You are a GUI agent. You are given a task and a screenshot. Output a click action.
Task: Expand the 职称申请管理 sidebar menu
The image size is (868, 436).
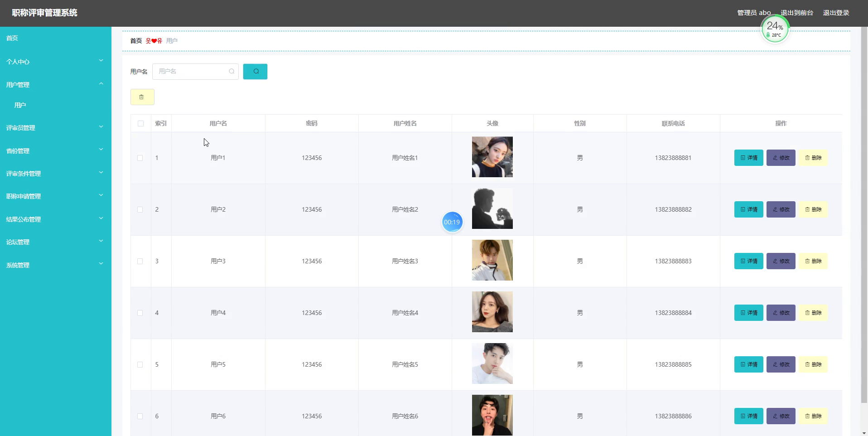(55, 196)
